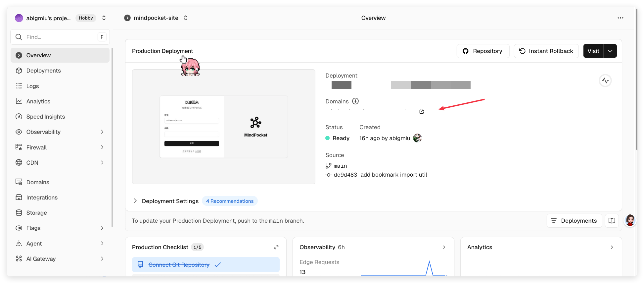Toggle the Connect Git Repository checklist item
Screen dimensions: 644x283
(206, 265)
